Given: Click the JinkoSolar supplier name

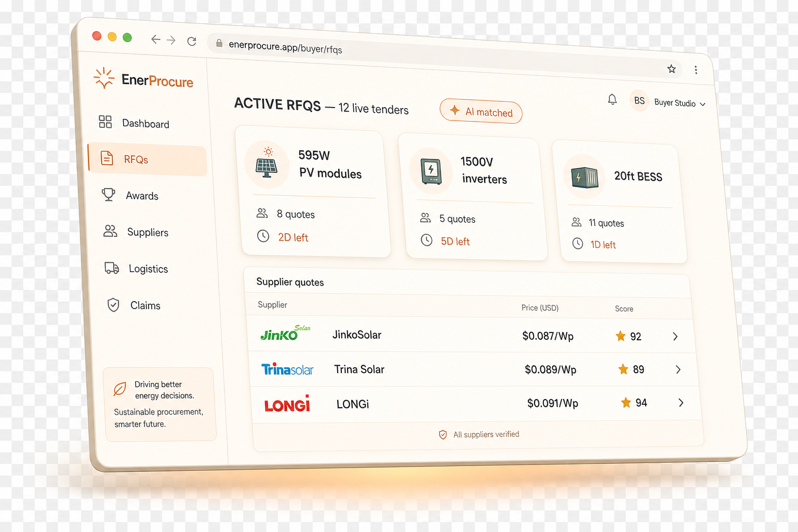Looking at the screenshot, I should coord(357,335).
